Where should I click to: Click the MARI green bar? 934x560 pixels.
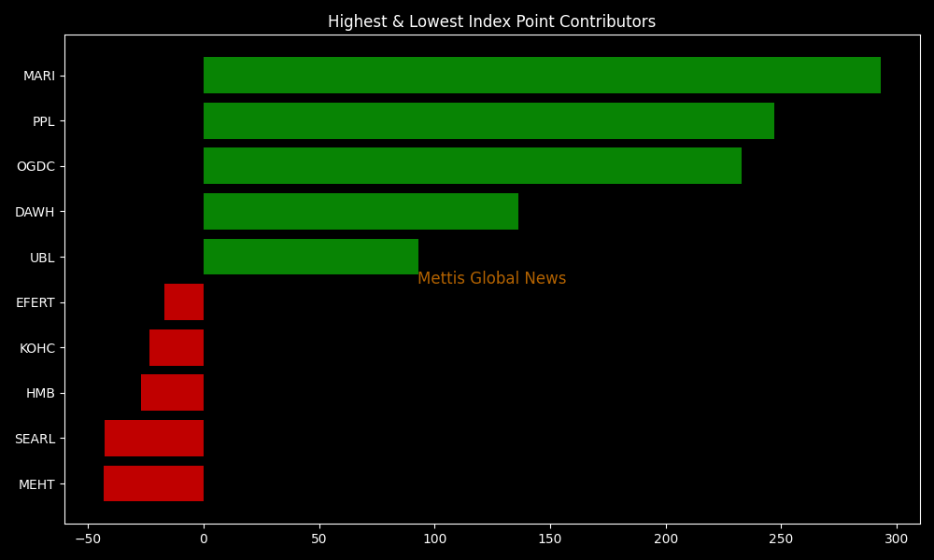(x=542, y=75)
